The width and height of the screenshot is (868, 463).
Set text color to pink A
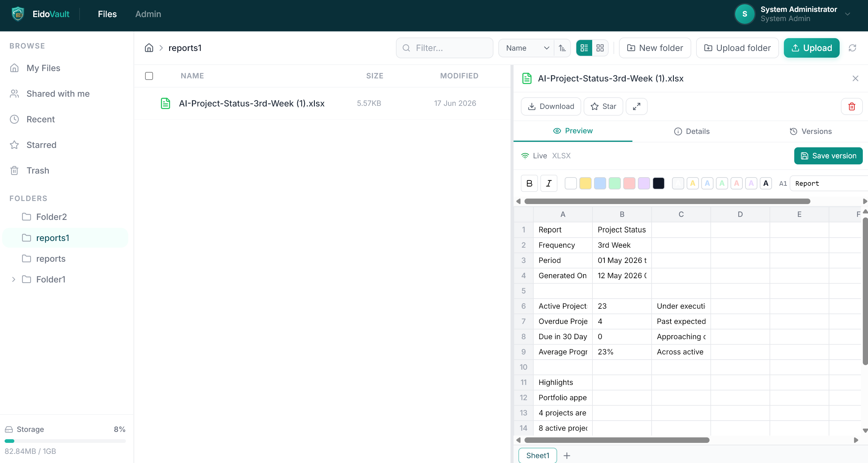(x=737, y=183)
